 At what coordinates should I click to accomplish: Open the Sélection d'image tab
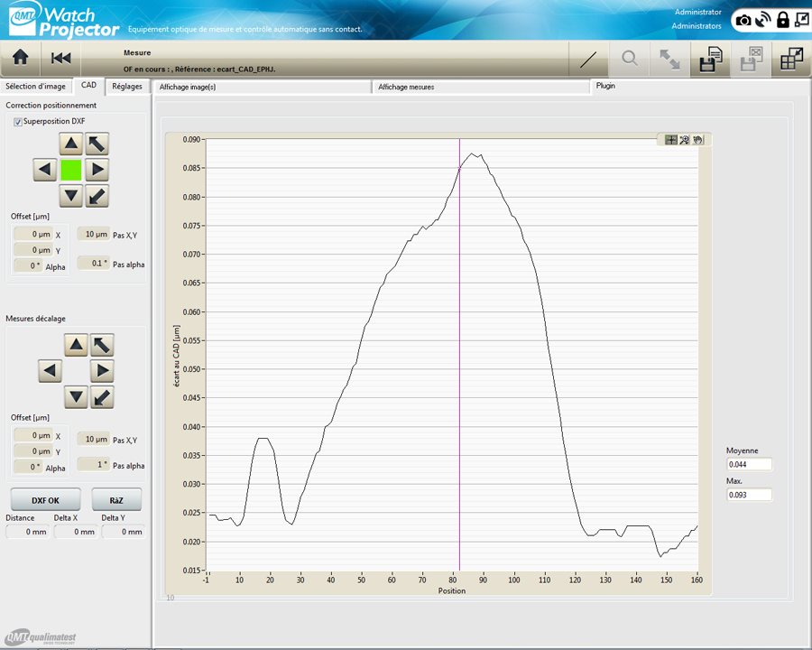click(x=35, y=87)
